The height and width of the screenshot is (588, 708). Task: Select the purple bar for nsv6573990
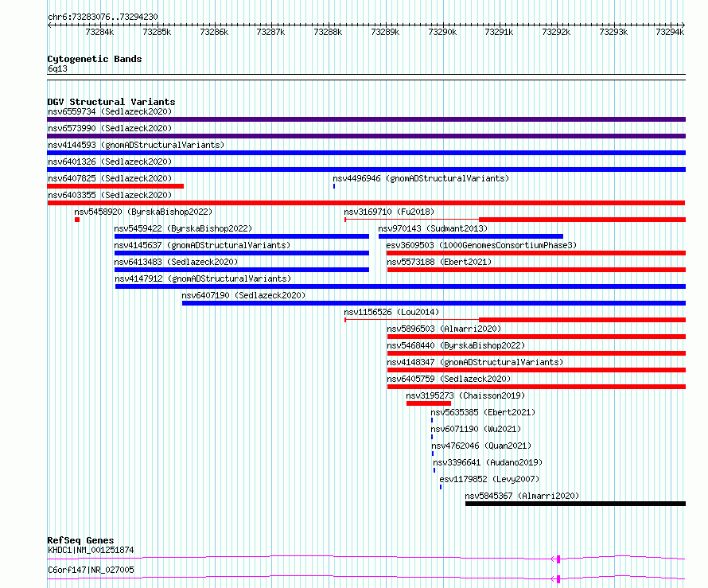(366, 136)
